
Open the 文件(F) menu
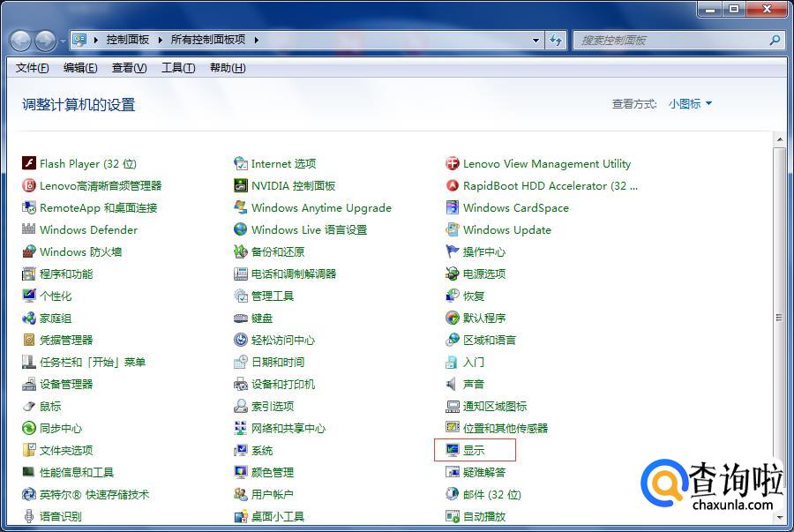tap(33, 68)
